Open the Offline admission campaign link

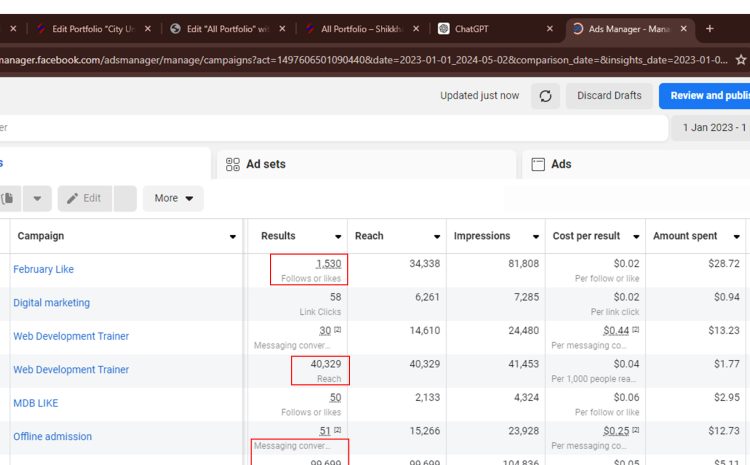pos(52,436)
